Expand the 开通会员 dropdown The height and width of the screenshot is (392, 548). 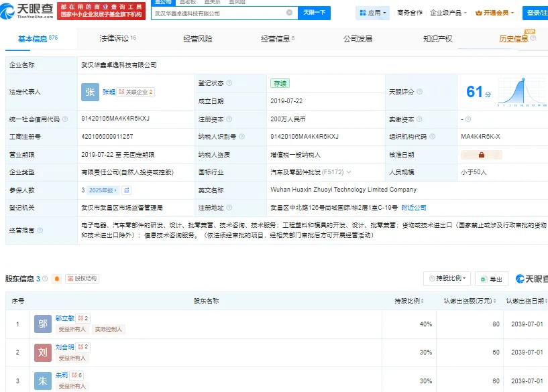(494, 13)
